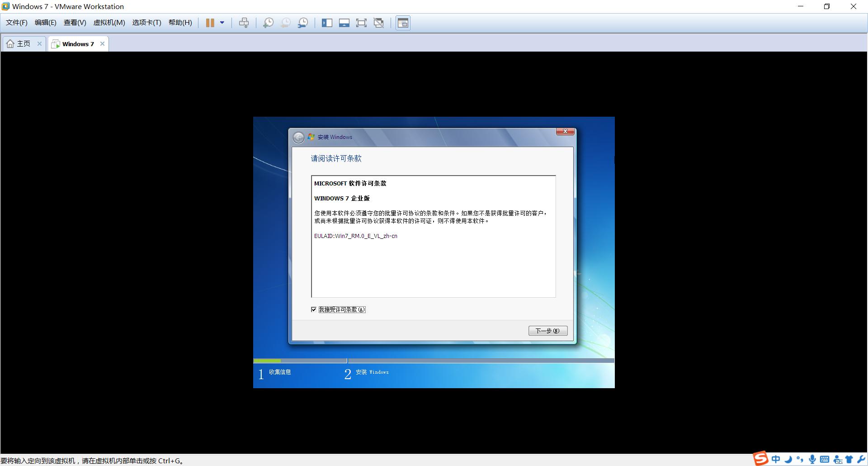Click the 下一步 button
This screenshot has width=868, height=466.
pyautogui.click(x=547, y=331)
